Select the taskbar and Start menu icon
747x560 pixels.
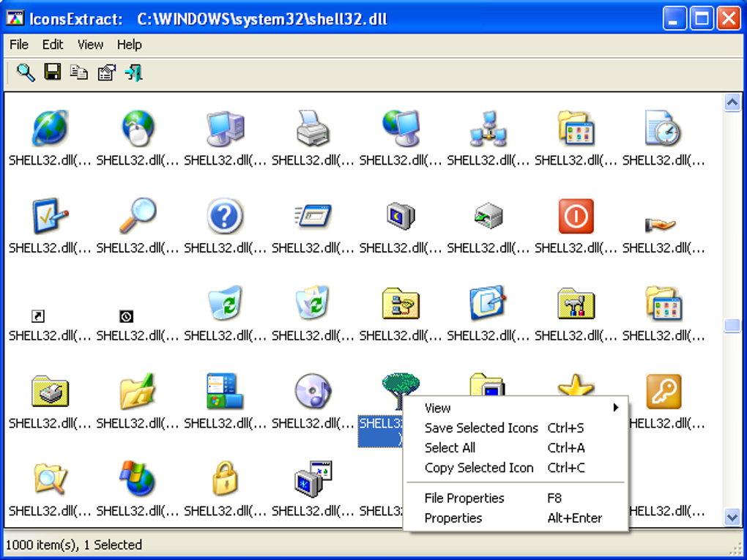[225, 391]
